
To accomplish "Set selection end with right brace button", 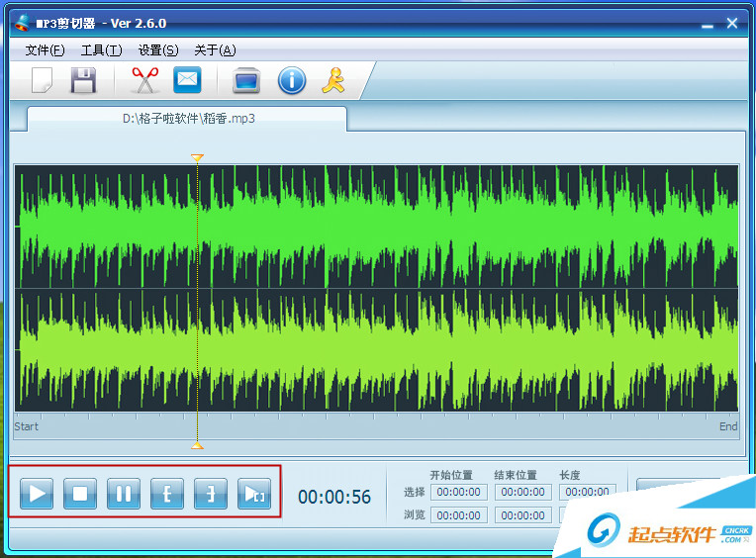I will tap(211, 493).
